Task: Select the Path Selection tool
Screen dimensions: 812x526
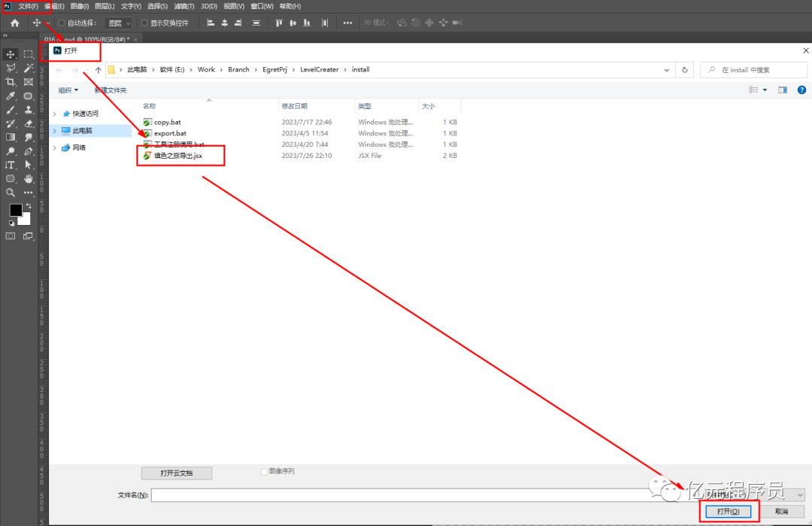Action: click(29, 165)
